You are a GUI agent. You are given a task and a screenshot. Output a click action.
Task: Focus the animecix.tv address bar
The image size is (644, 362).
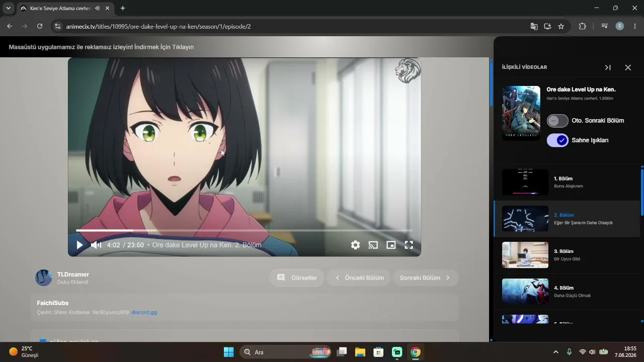coord(292,26)
